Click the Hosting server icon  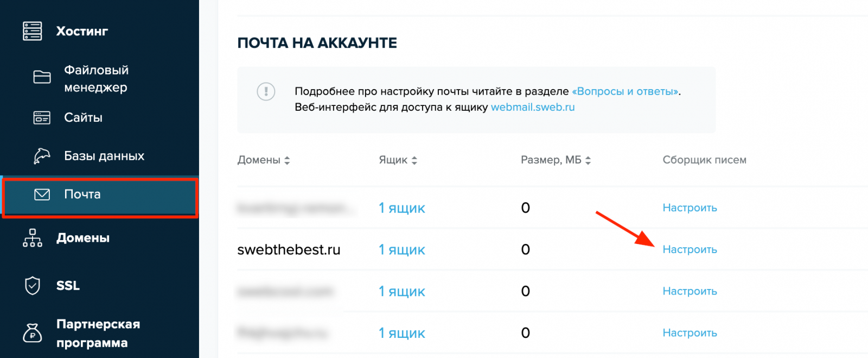(33, 31)
